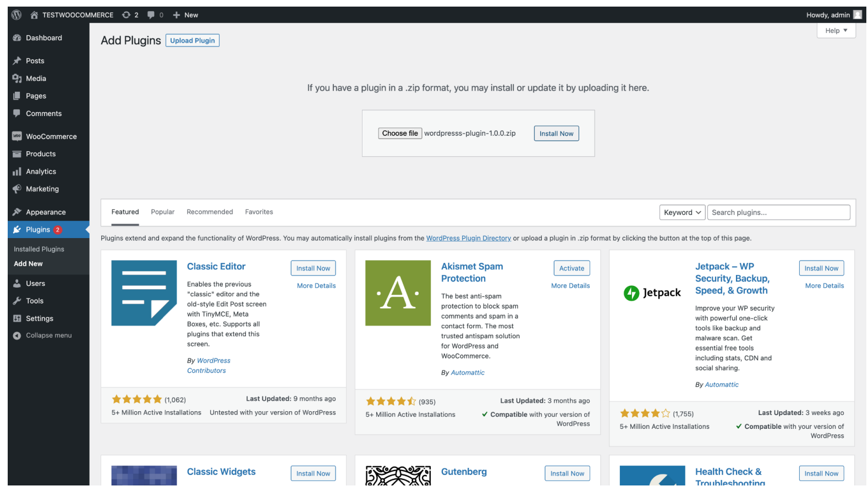Open More Details for Jetpack
This screenshot has width=868, height=497.
(x=825, y=286)
